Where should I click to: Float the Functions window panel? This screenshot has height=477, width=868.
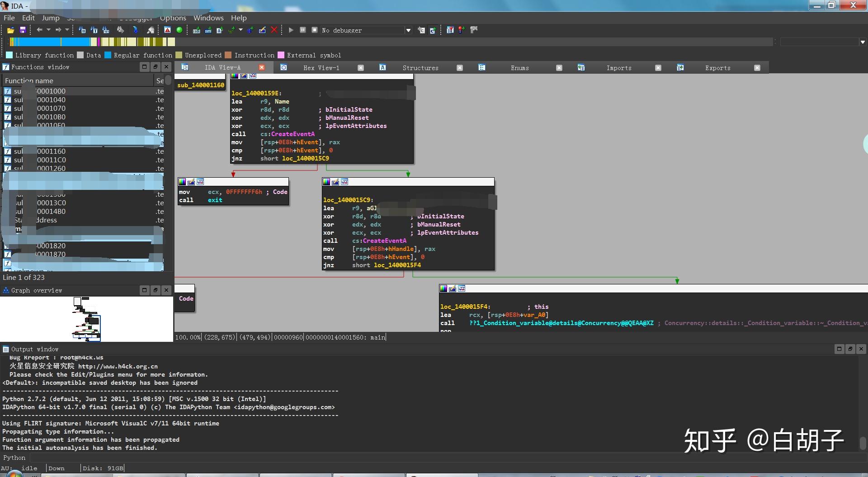click(x=156, y=67)
